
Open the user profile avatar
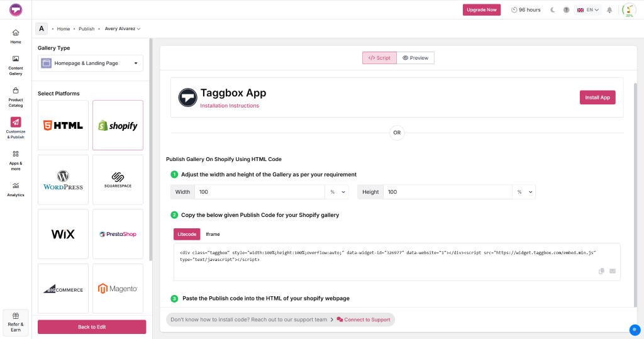tap(629, 10)
